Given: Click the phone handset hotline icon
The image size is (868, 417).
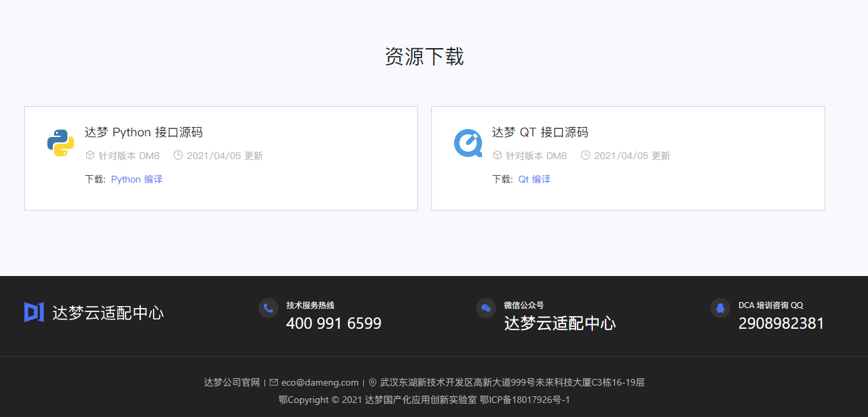Looking at the screenshot, I should [x=268, y=308].
